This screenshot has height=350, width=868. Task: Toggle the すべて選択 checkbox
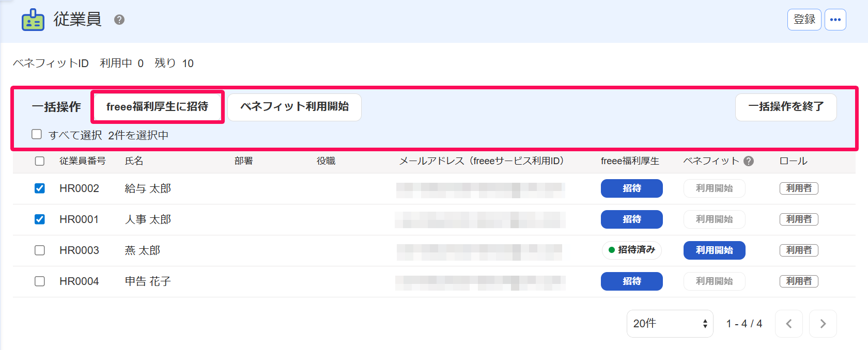pyautogui.click(x=37, y=134)
